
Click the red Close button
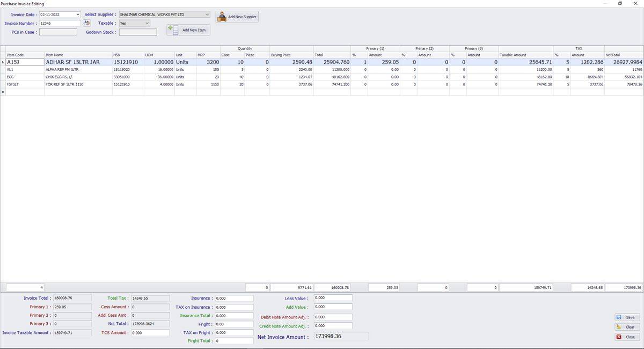627,337
